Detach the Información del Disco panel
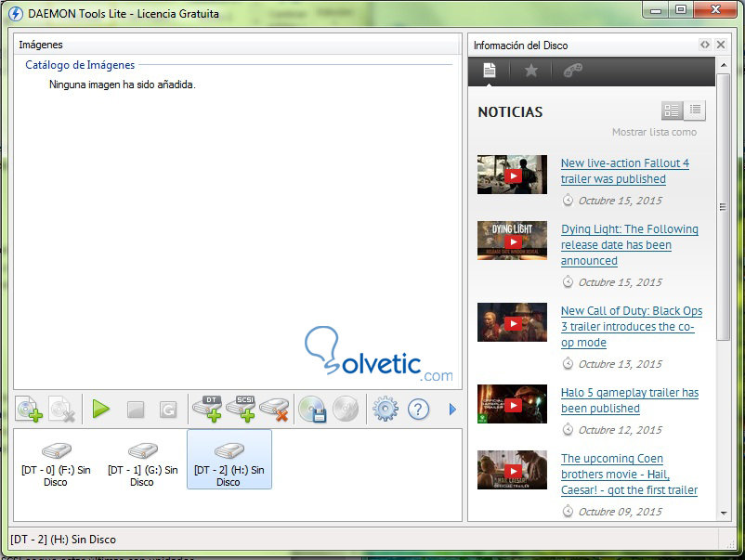 pos(705,45)
